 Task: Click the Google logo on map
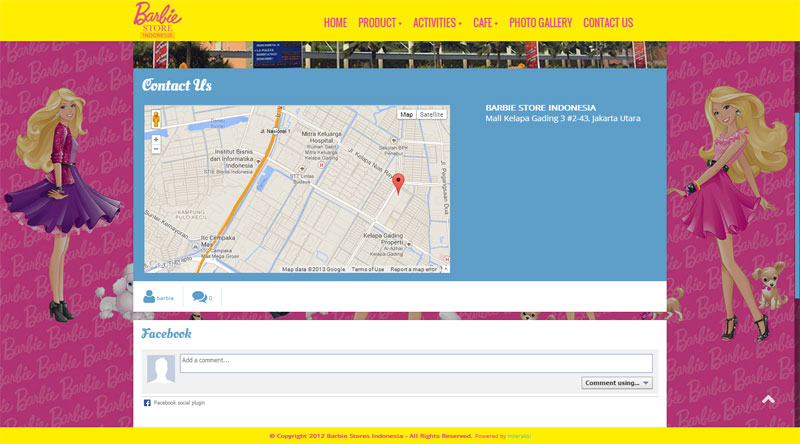click(164, 265)
